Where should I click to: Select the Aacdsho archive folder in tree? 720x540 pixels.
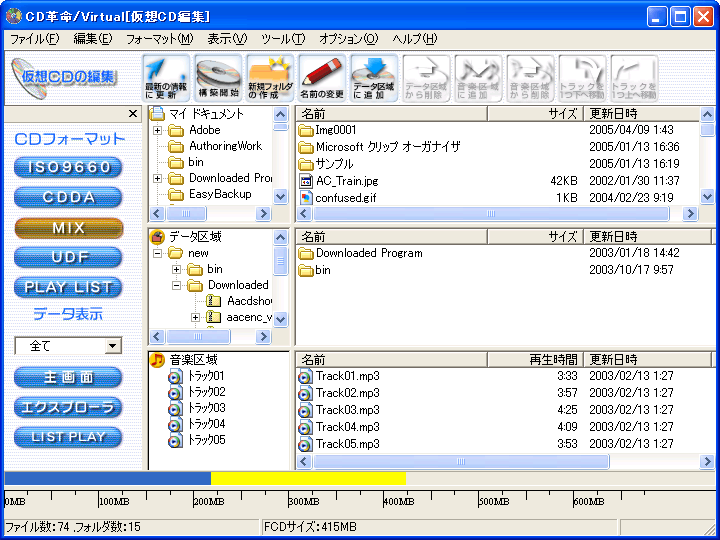click(214, 301)
